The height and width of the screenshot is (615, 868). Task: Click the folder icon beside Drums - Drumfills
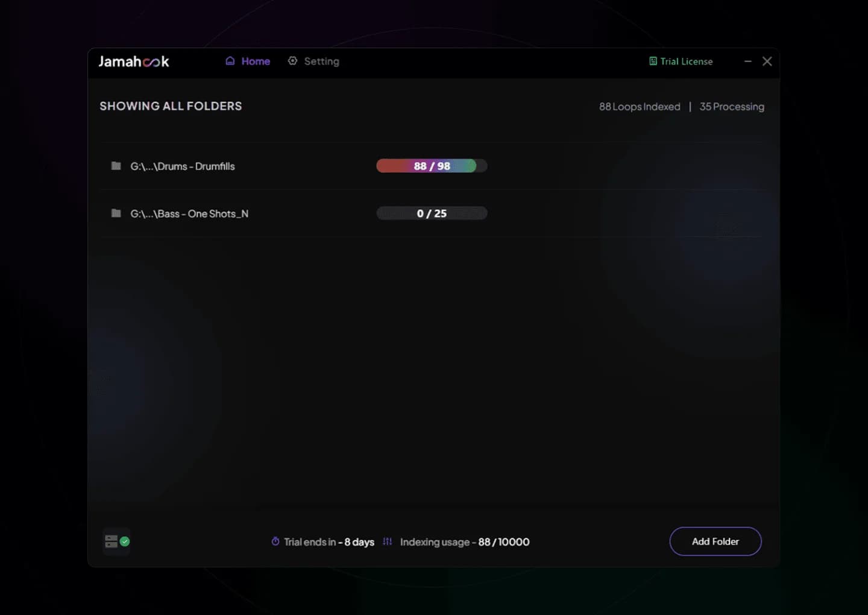tap(116, 166)
